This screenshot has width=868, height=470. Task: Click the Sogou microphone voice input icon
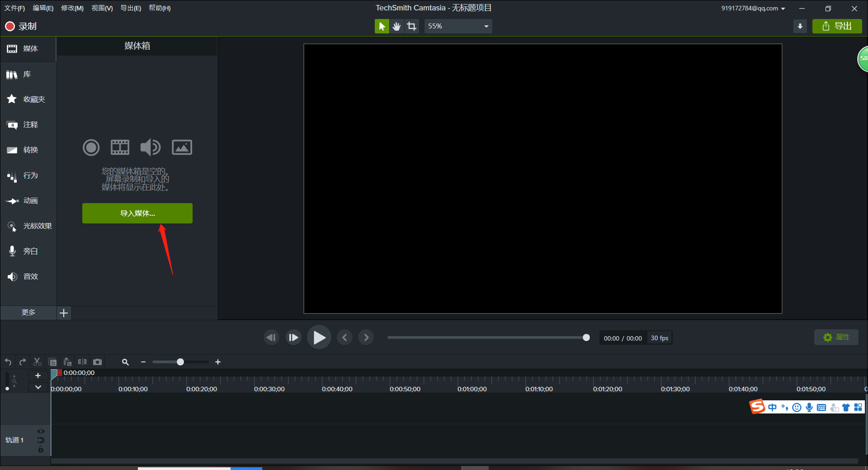[x=809, y=408]
